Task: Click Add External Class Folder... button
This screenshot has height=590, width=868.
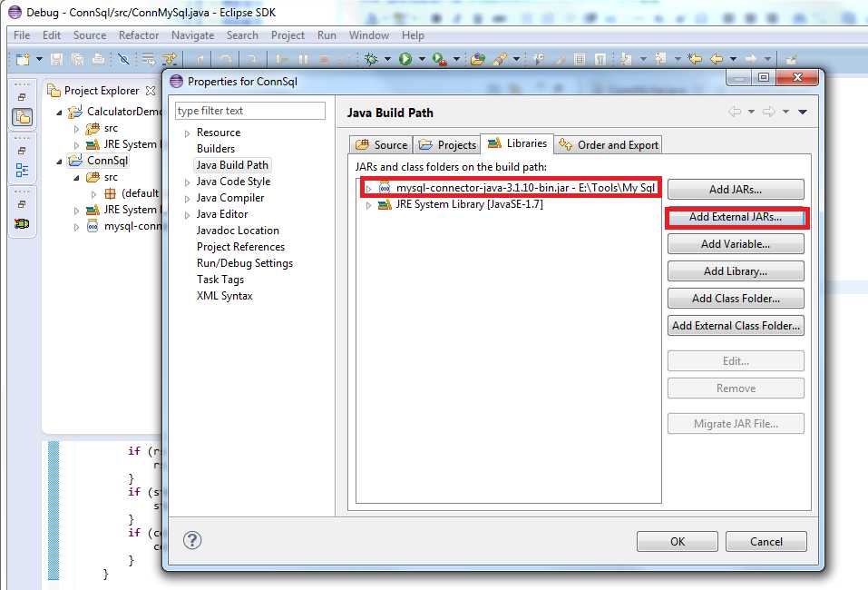Action: 736,325
